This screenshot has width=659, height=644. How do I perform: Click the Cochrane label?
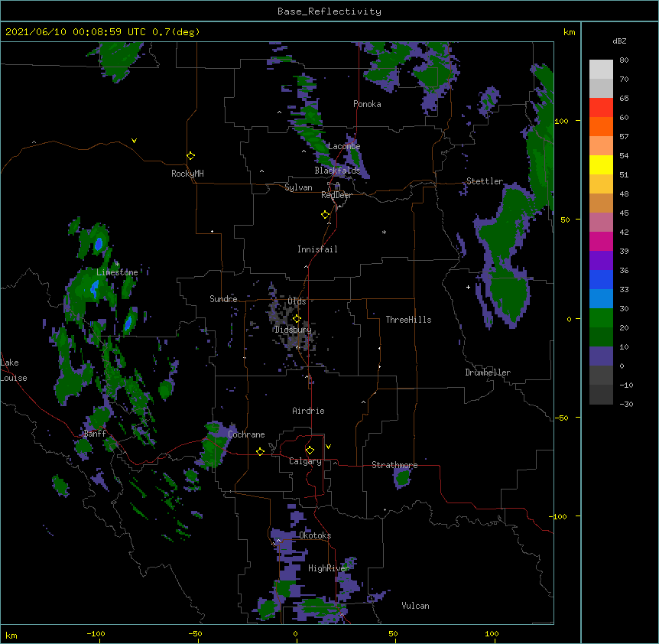point(246,434)
